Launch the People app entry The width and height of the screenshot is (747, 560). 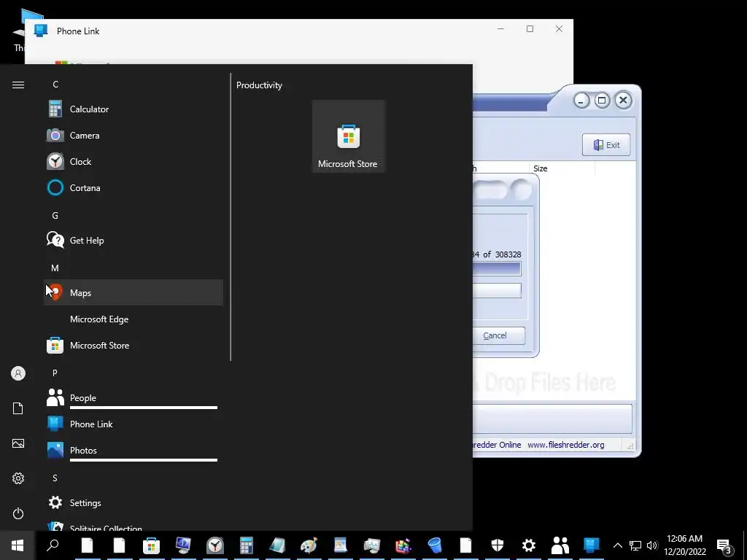(133, 397)
